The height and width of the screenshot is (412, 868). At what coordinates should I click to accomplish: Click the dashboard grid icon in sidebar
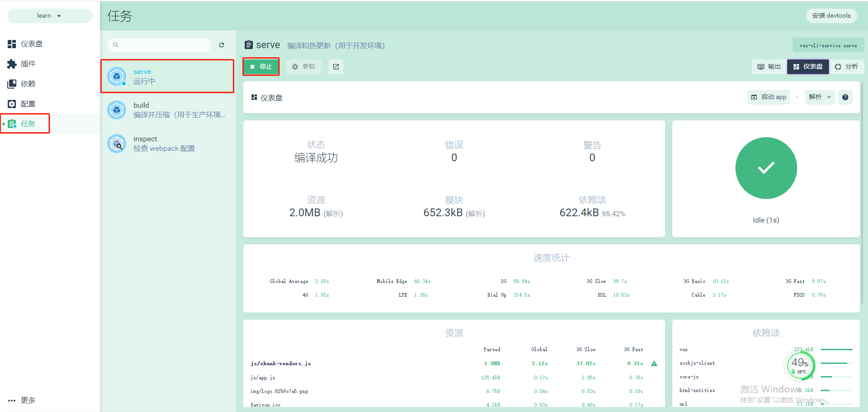tap(12, 44)
